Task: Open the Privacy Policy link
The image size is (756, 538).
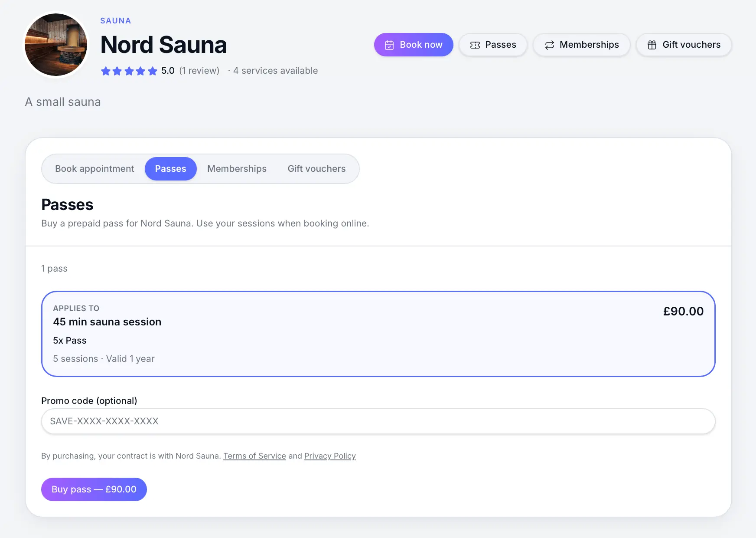Action: coord(330,456)
